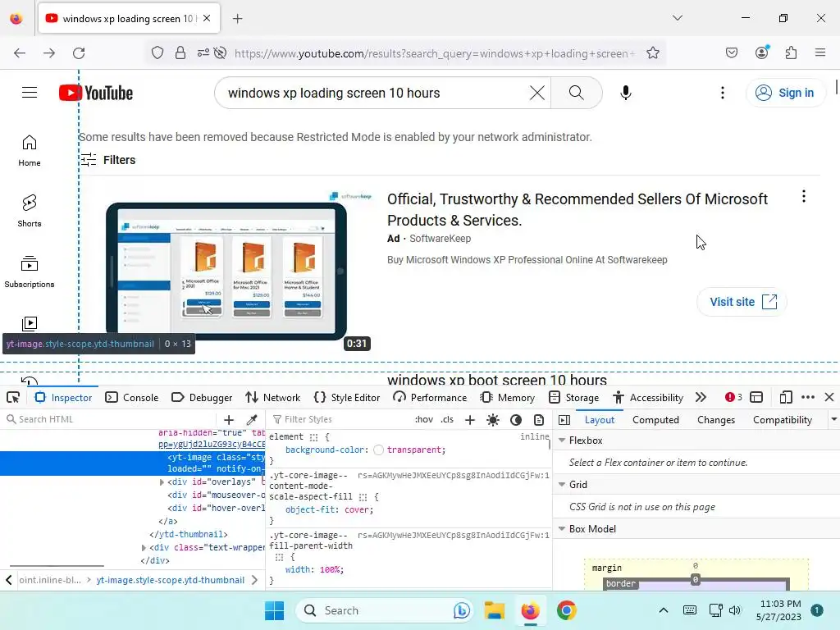The width and height of the screenshot is (840, 630).
Task: Click the Sign in button
Action: pyautogui.click(x=785, y=93)
